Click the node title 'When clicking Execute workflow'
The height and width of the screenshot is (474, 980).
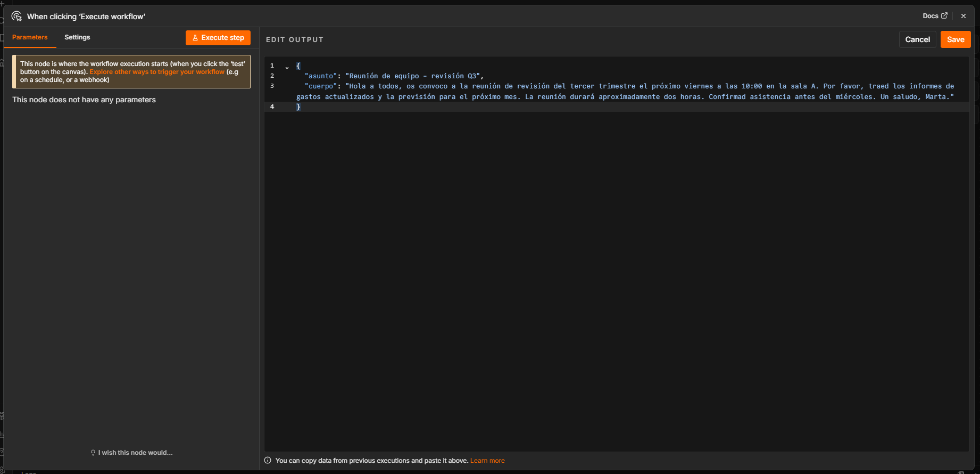point(86,17)
